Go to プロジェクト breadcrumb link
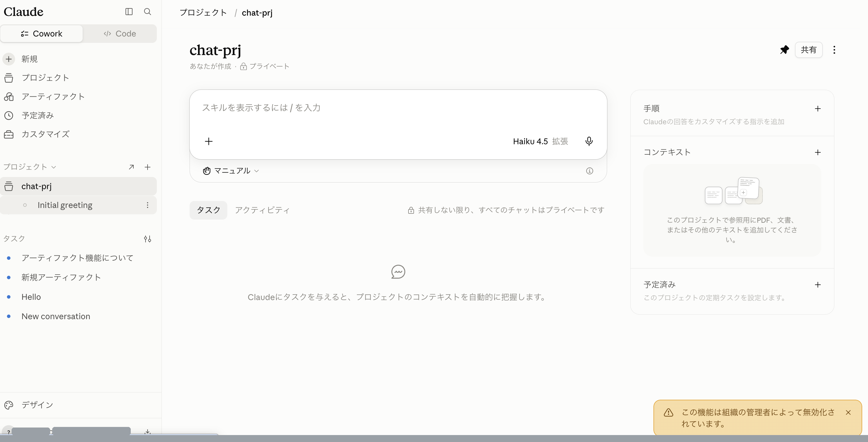 click(x=203, y=13)
